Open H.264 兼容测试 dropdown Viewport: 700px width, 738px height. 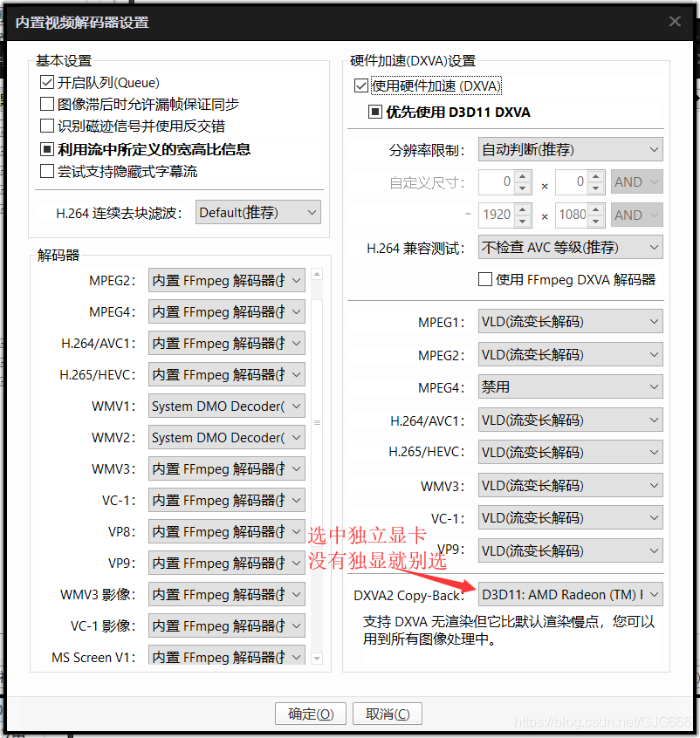[x=571, y=247]
